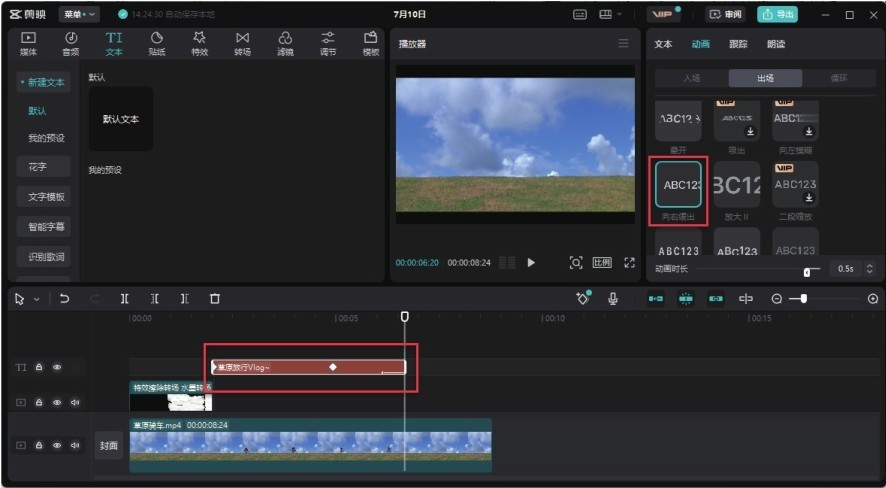Click the 比例 aspect ratio button

[x=602, y=263]
